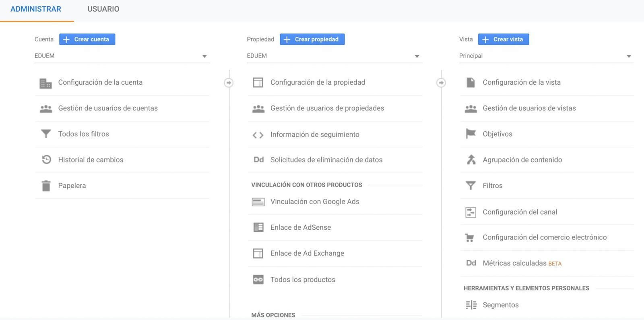Click the layout icon for Configuración de la propiedad
The height and width of the screenshot is (320, 644).
[x=258, y=83]
